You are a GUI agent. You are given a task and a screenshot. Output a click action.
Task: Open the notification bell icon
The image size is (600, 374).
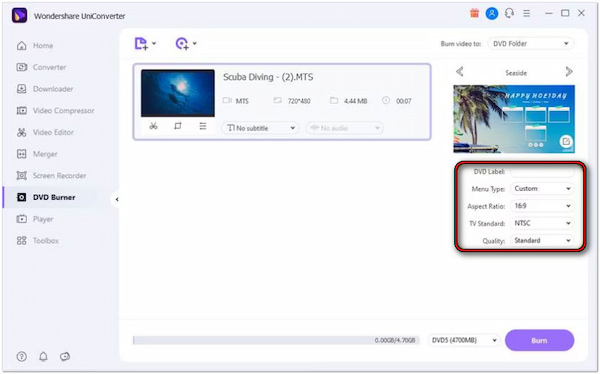click(43, 357)
